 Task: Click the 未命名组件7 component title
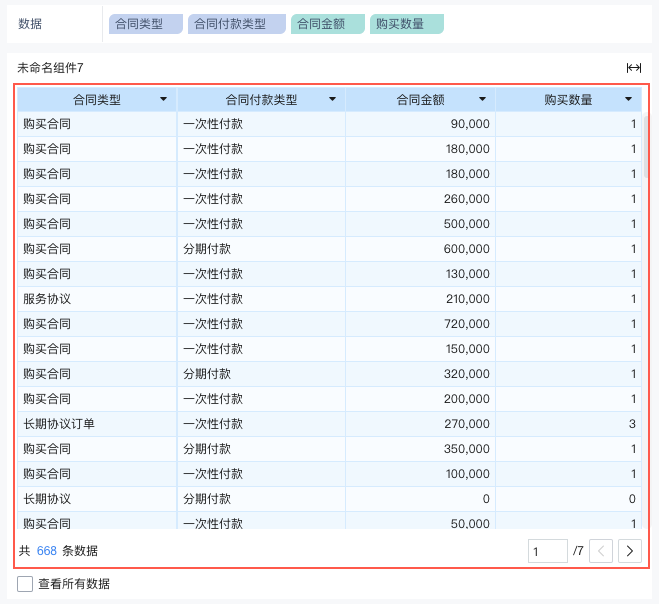(50, 68)
